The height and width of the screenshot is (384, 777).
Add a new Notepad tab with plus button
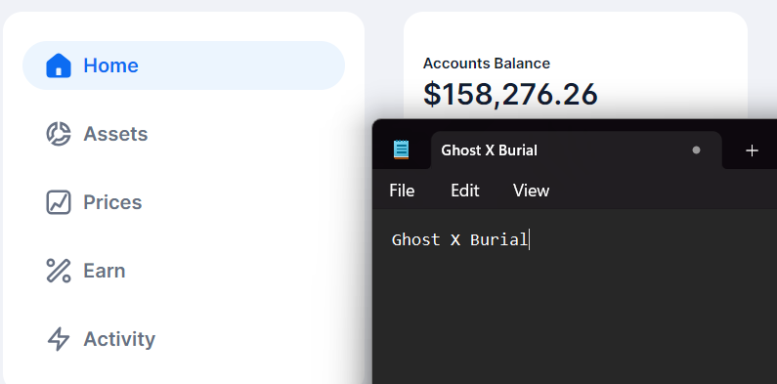(x=752, y=151)
